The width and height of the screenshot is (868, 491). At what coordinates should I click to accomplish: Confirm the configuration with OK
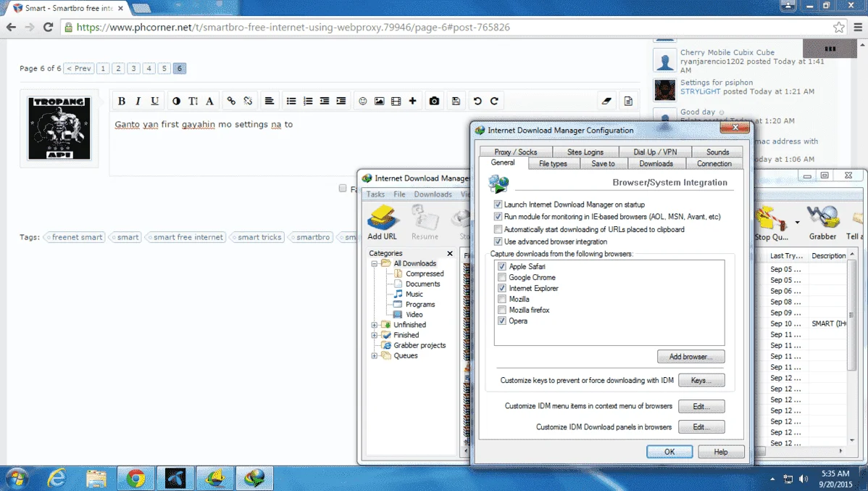point(669,453)
